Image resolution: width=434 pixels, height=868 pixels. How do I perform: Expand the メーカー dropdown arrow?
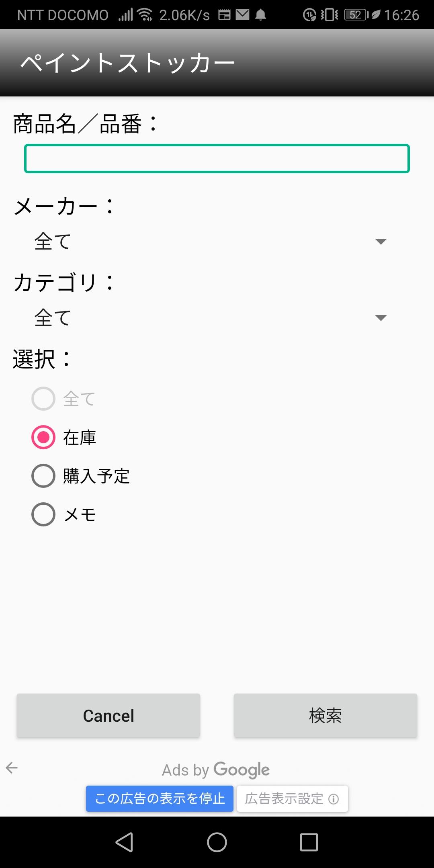[381, 242]
